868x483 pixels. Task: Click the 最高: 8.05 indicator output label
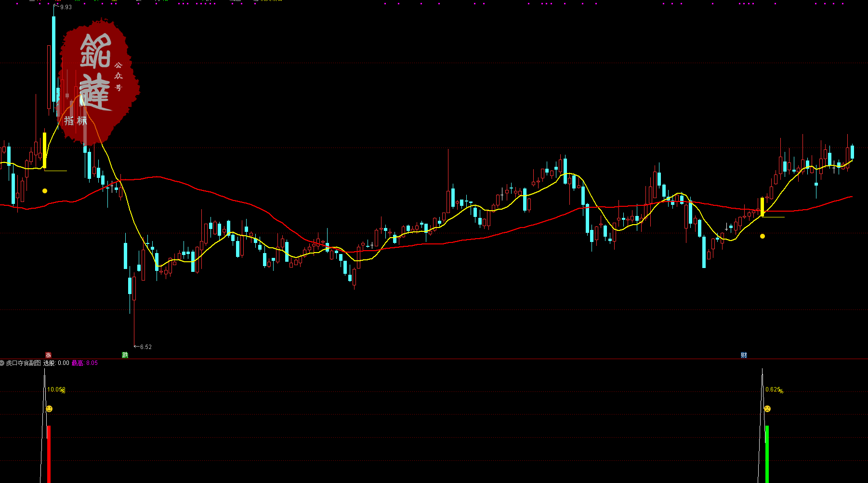(85, 363)
